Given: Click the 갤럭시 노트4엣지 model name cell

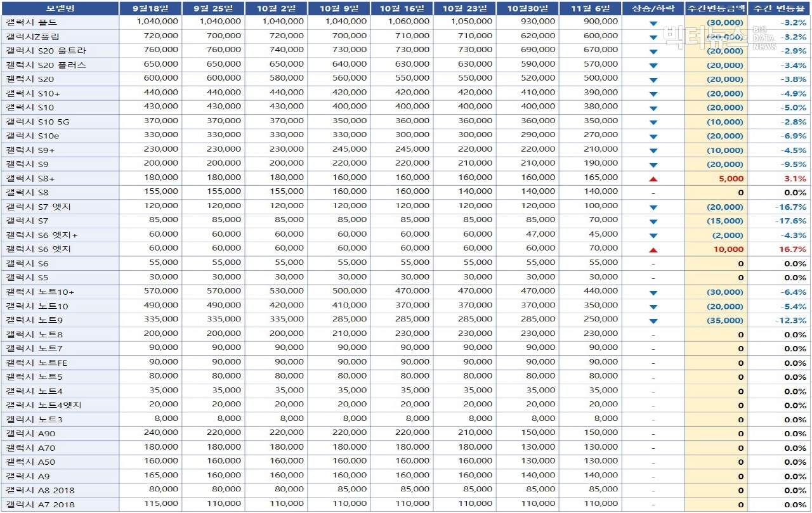Looking at the screenshot, I should click(x=60, y=406).
